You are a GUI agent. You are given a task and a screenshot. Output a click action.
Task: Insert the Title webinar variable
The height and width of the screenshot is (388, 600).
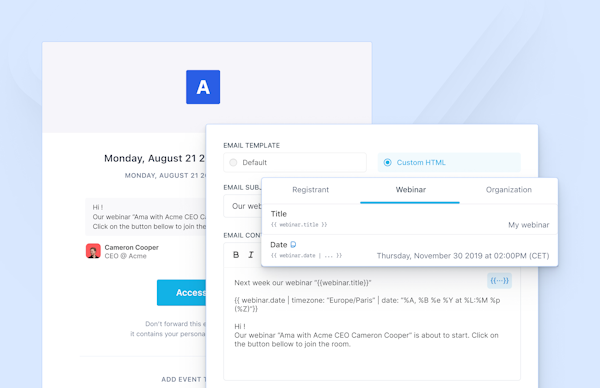(x=409, y=219)
